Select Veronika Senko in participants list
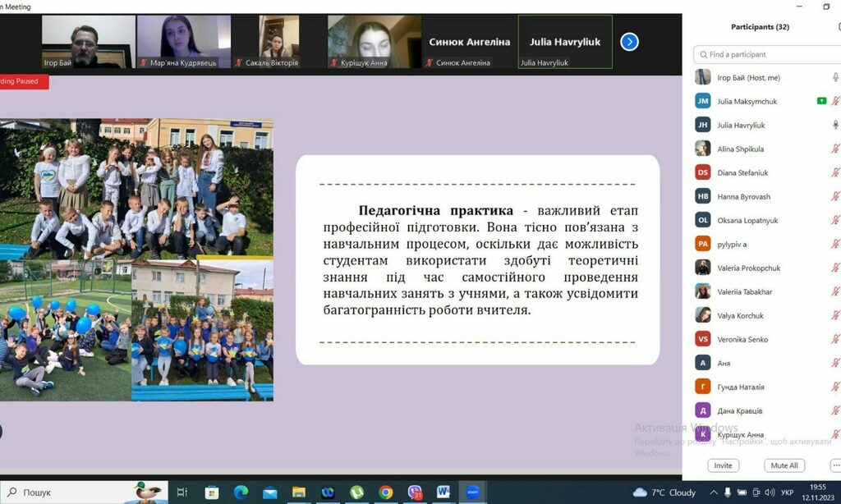 (x=742, y=339)
